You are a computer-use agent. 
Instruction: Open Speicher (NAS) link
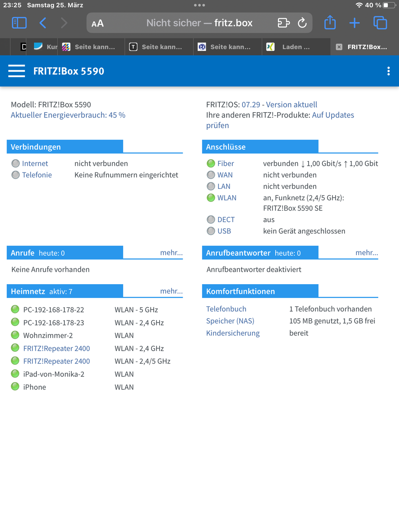(230, 321)
